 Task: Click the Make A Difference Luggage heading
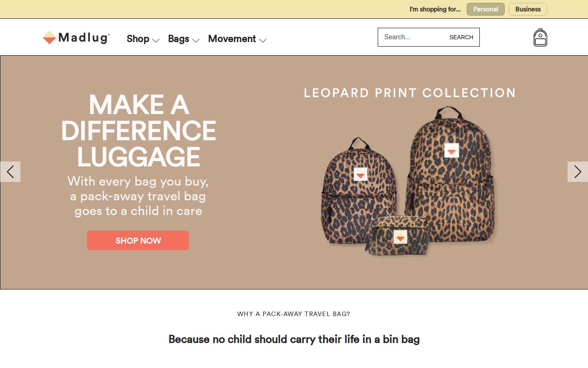[138, 131]
